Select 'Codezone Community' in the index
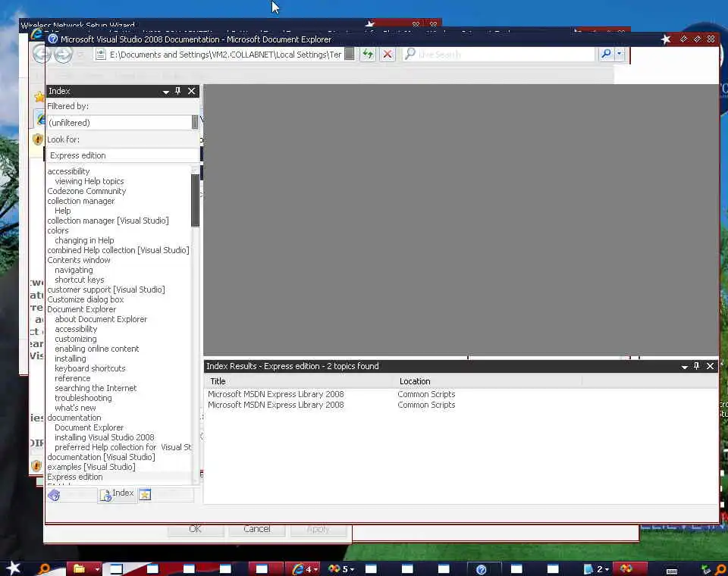Viewport: 728px width, 576px height. [86, 191]
